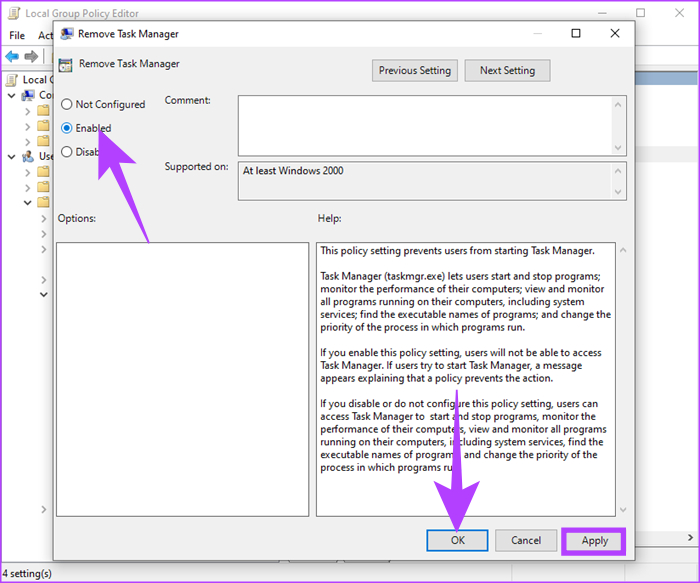Go to Previous Setting
Viewport: 700px width, 583px height.
415,71
